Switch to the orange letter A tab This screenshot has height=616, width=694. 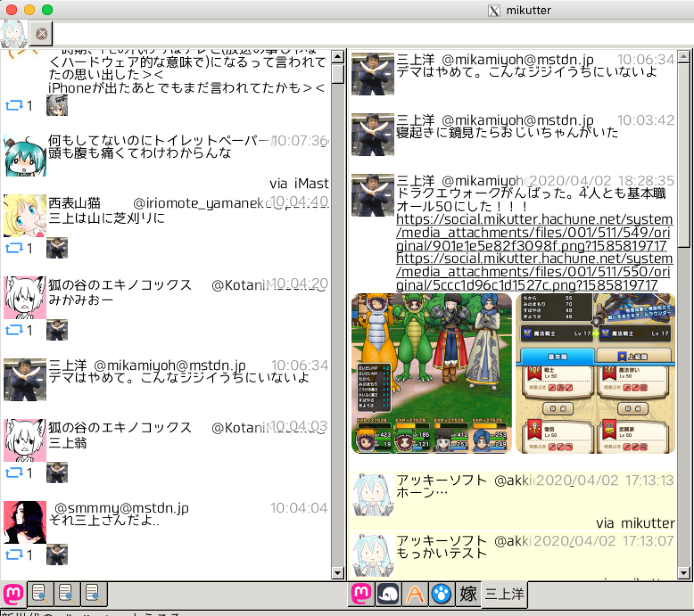[x=415, y=594]
